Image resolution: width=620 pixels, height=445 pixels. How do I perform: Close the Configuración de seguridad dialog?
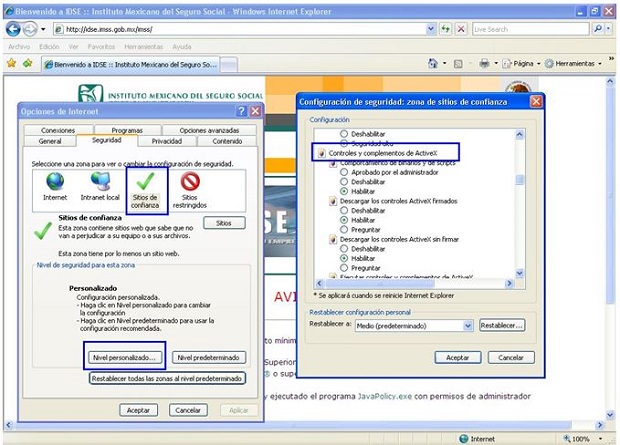pos(536,102)
